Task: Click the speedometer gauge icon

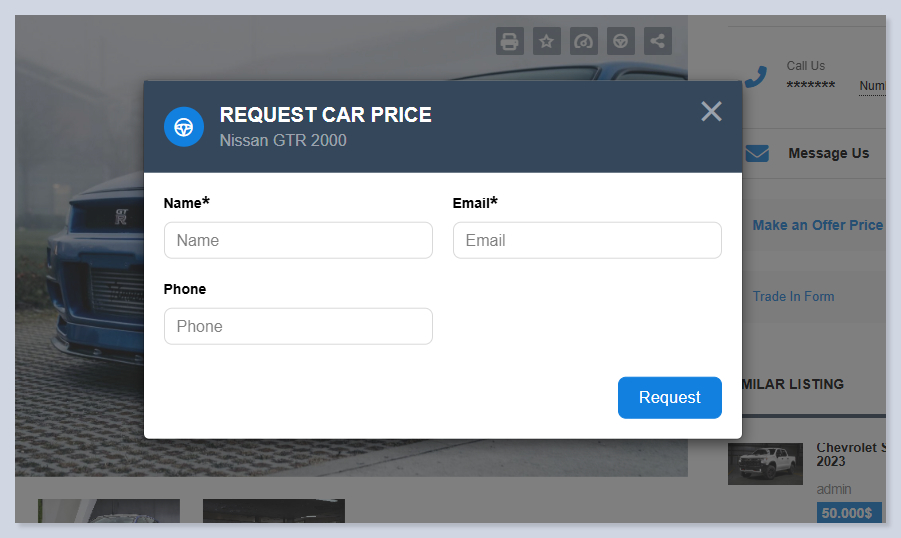Action: tap(584, 41)
